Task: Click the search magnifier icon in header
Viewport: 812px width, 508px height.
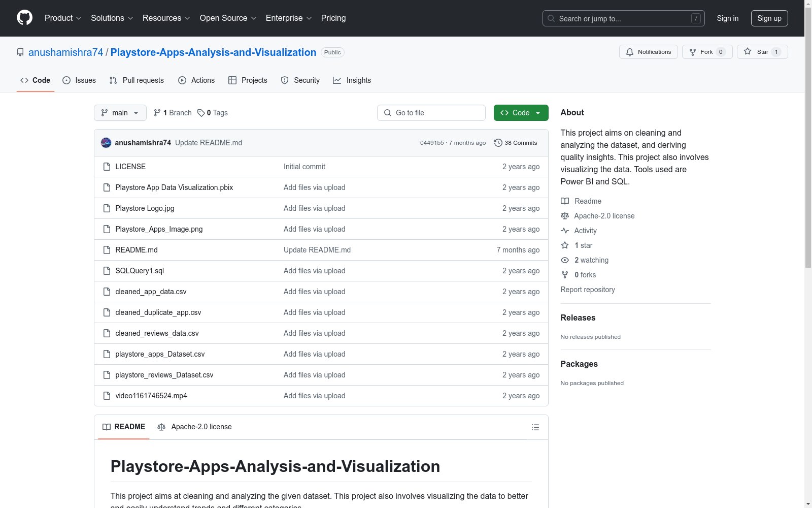Action: point(551,18)
